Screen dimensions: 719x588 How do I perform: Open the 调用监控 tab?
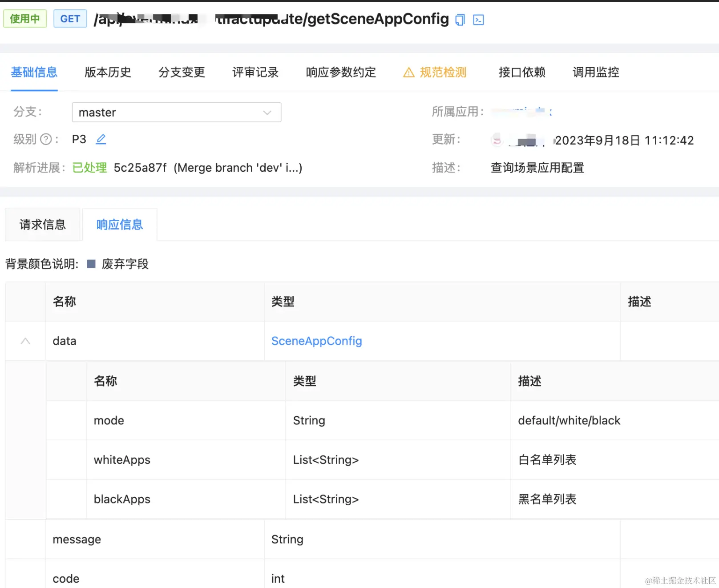tap(596, 72)
